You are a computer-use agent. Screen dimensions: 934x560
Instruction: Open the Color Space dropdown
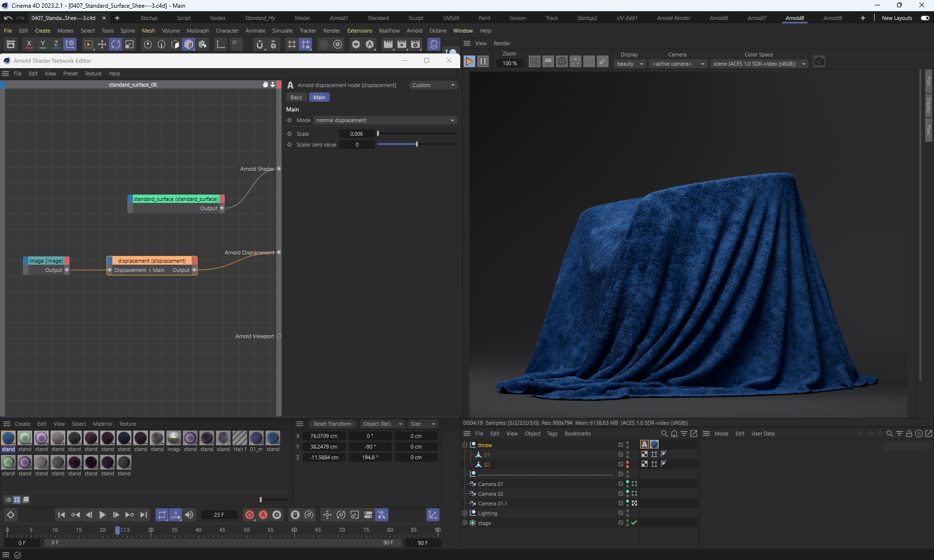(x=759, y=64)
